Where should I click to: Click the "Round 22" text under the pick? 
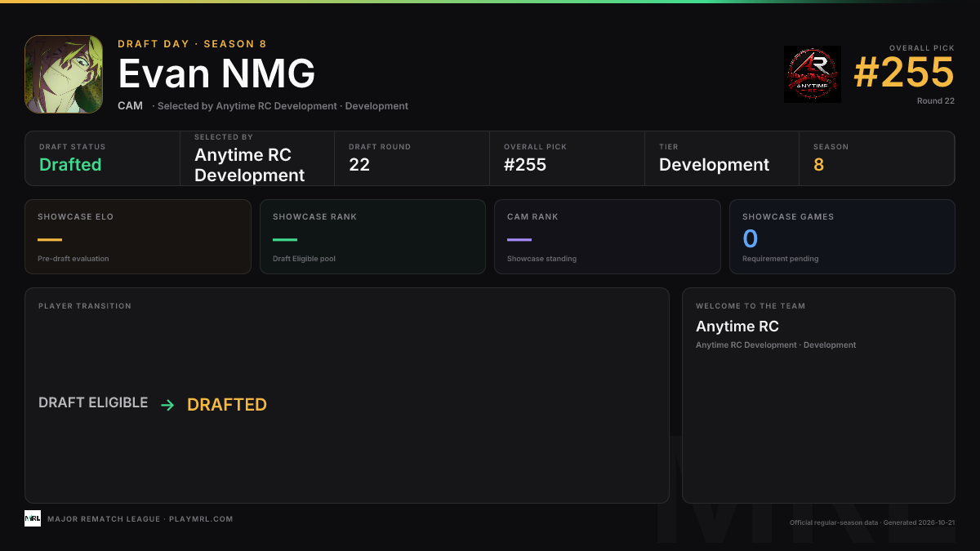(x=936, y=101)
